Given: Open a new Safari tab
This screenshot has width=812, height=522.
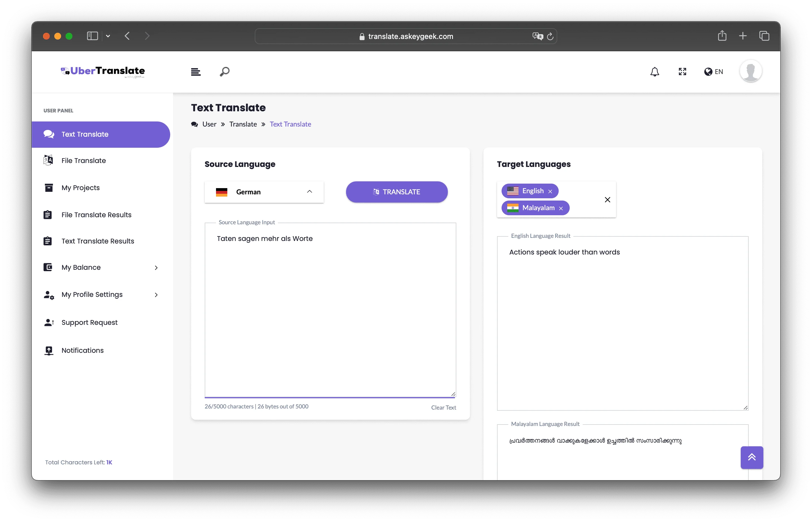Looking at the screenshot, I should 743,36.
